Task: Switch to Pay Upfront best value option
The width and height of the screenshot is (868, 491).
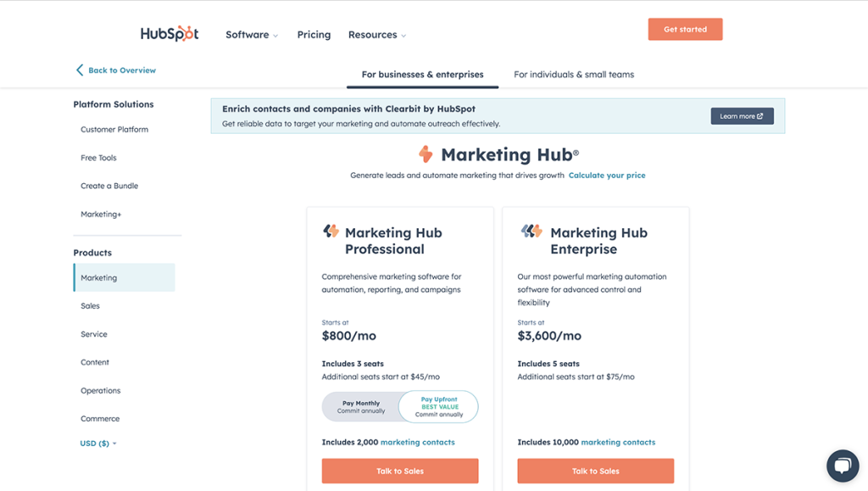Action: pyautogui.click(x=439, y=406)
